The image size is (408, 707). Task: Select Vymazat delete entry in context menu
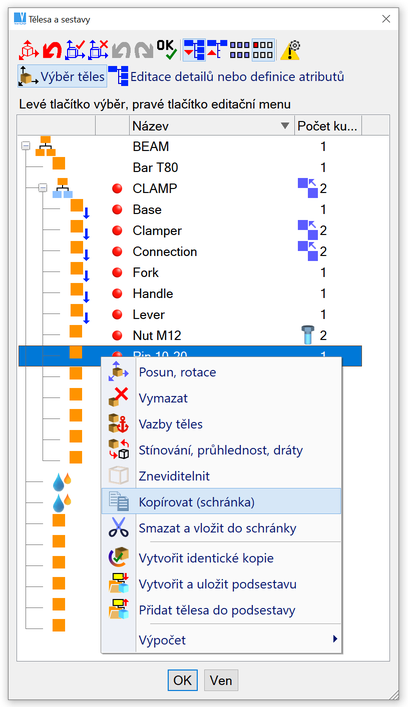(221, 398)
